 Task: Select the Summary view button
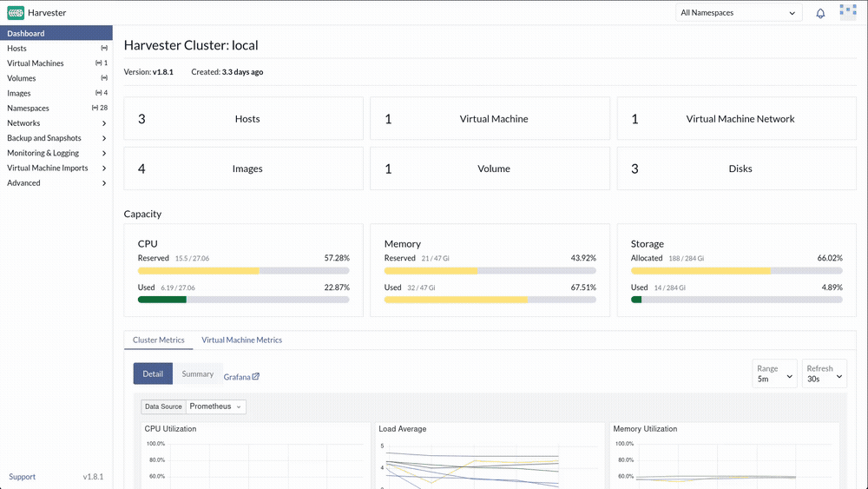[198, 373]
